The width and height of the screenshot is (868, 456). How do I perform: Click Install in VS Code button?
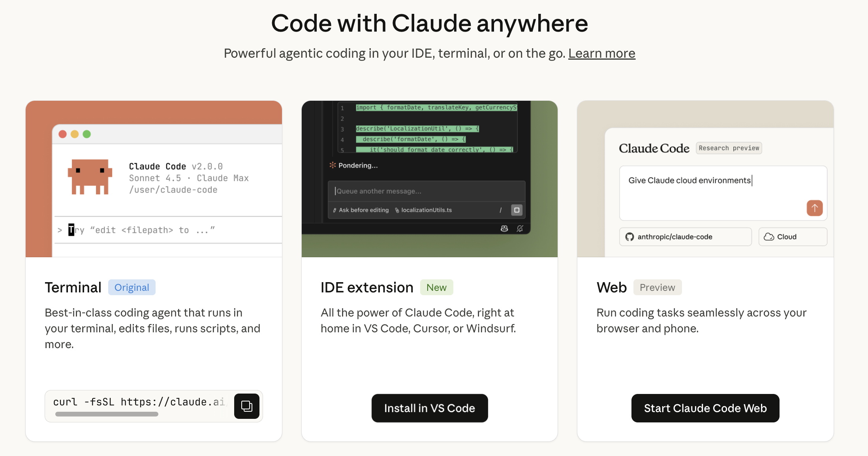[430, 408]
